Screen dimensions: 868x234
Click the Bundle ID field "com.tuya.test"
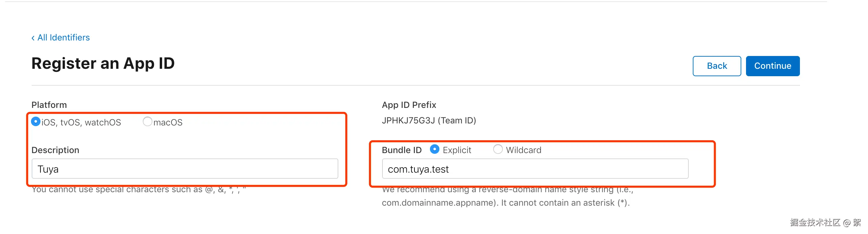pyautogui.click(x=535, y=169)
